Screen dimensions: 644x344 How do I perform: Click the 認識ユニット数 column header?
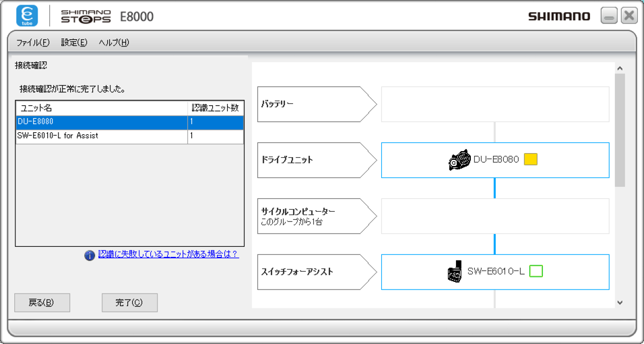[x=215, y=108]
